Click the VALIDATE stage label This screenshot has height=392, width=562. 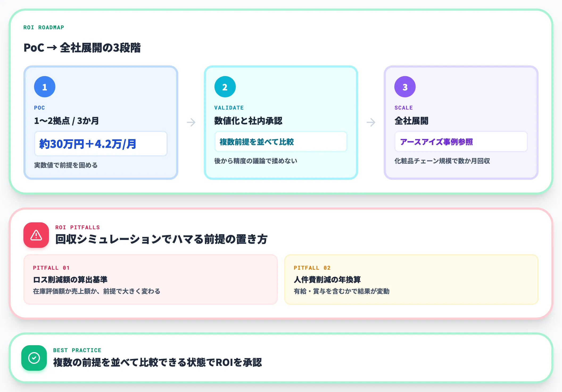click(x=229, y=108)
